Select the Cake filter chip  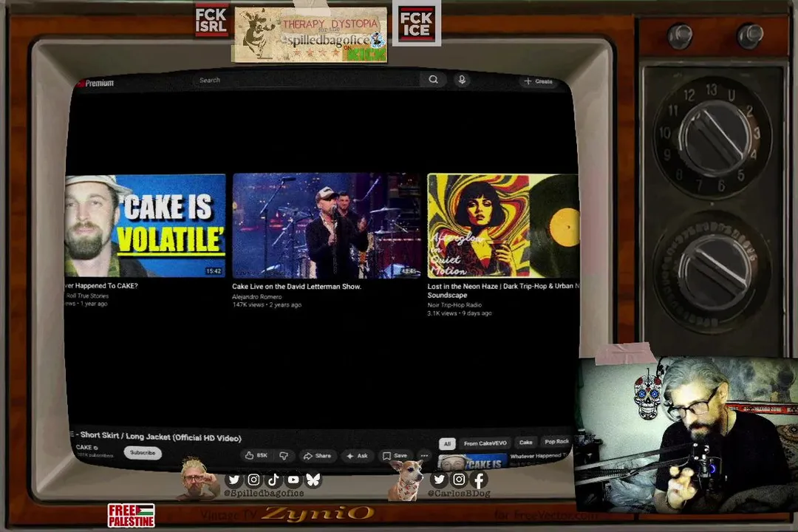(x=526, y=443)
